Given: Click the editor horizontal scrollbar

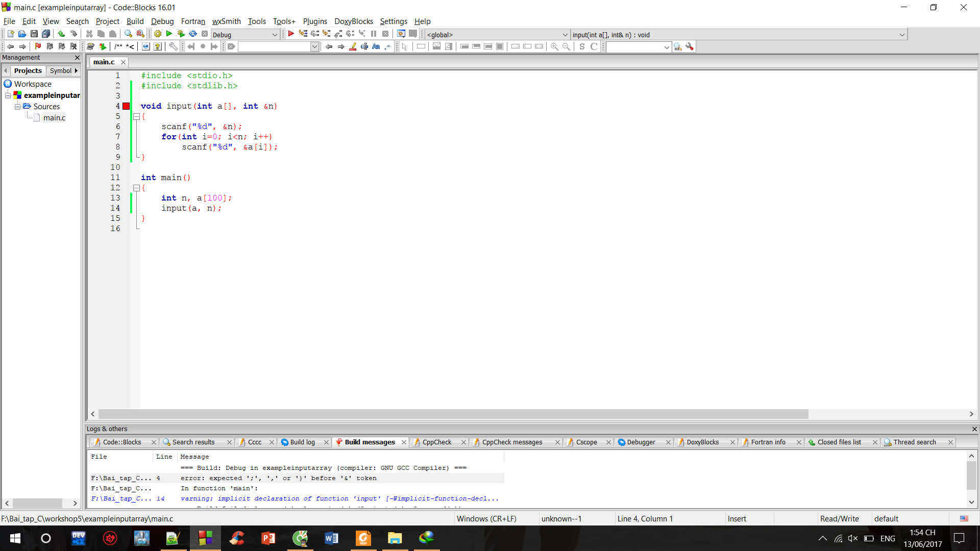Looking at the screenshot, I should click(x=453, y=414).
